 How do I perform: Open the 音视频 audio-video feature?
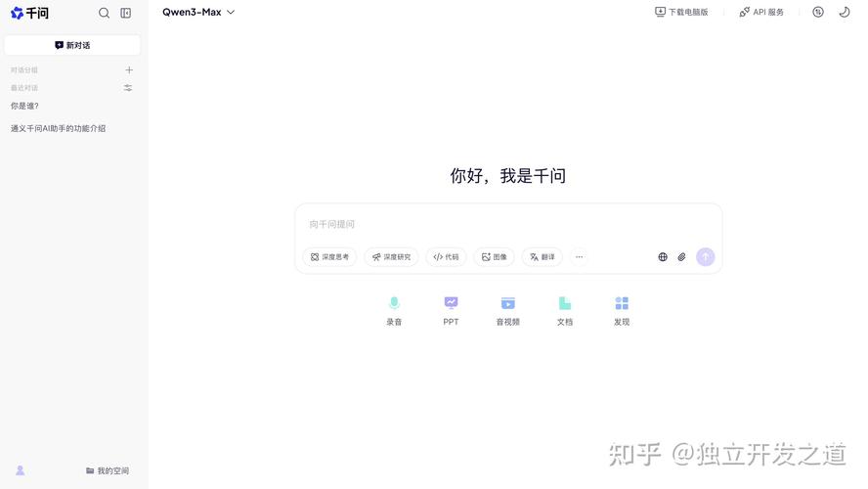pyautogui.click(x=507, y=311)
